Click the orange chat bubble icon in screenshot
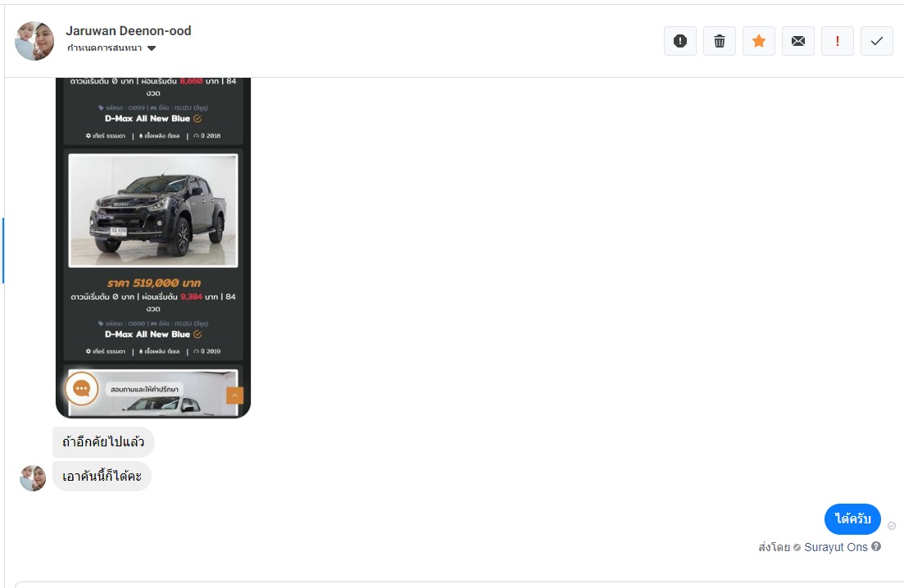Image resolution: width=904 pixels, height=588 pixels. (82, 389)
